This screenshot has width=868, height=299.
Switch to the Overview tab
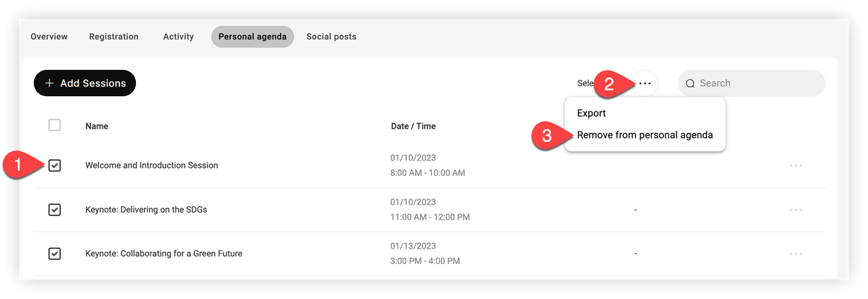(49, 37)
